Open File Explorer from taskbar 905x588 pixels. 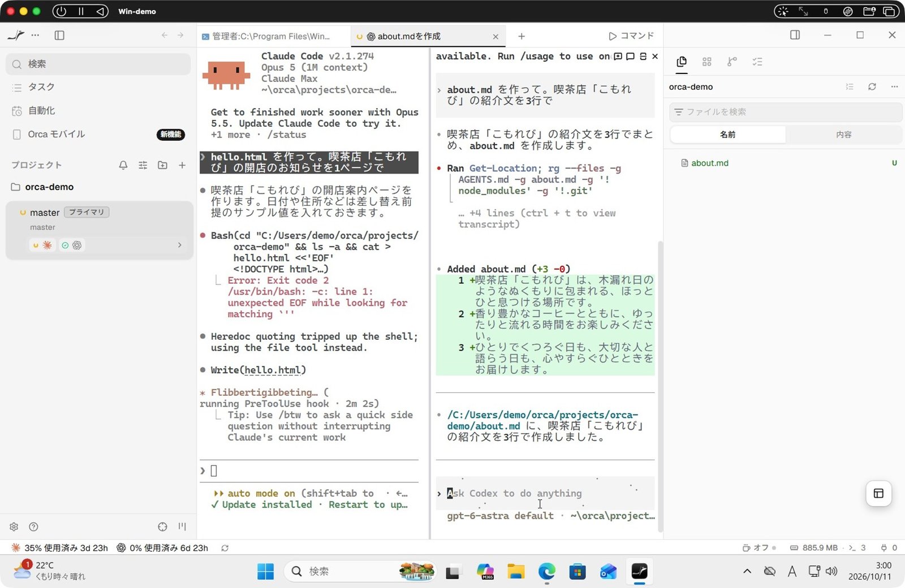coord(516,572)
